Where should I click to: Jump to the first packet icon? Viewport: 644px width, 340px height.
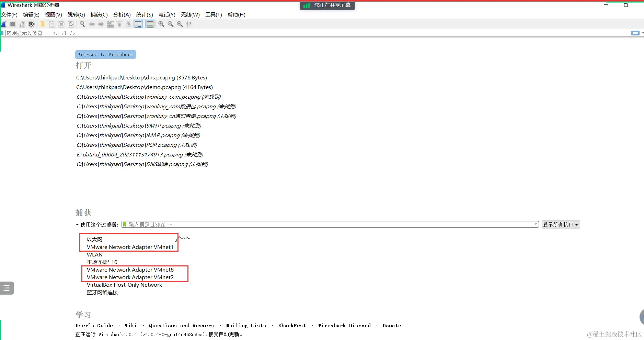click(119, 24)
